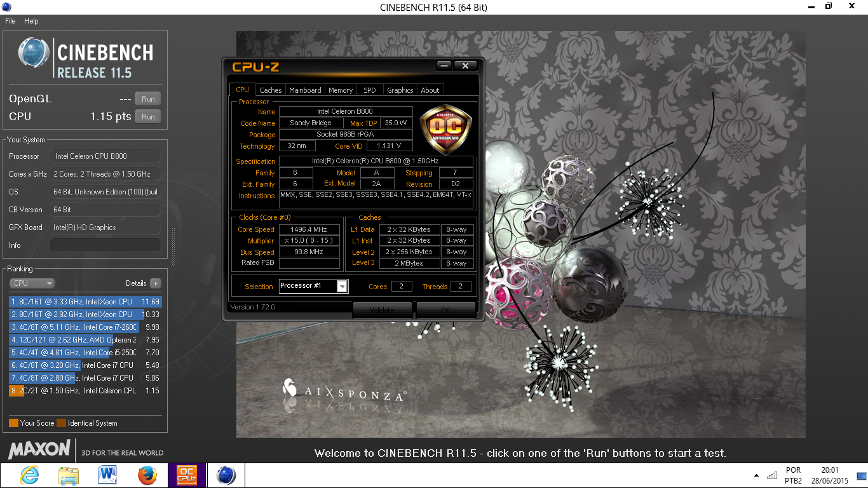The width and height of the screenshot is (868, 488).
Task: Select ranking entry 4C/8T @ 5.11 GHz i7-2600
Action: pyautogui.click(x=85, y=327)
